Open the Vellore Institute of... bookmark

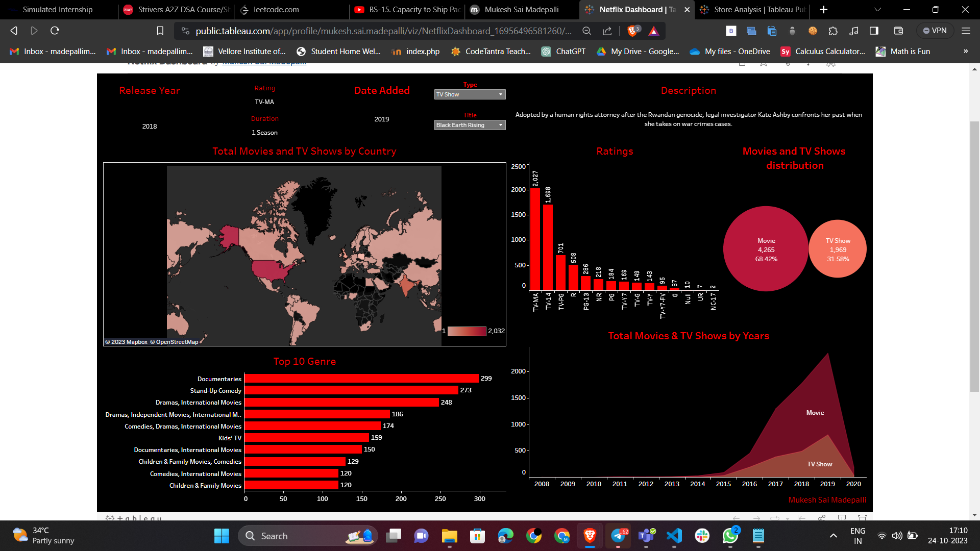[244, 51]
